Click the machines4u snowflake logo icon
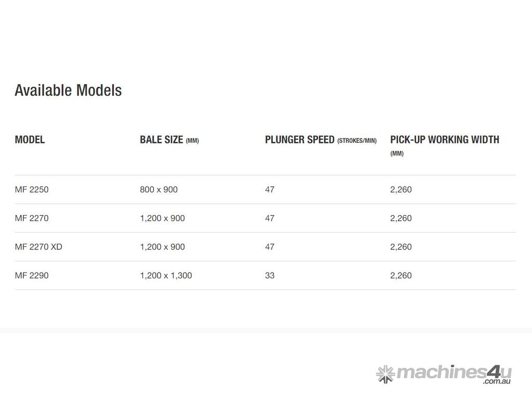Viewport: 532px width, 399px height. (385, 374)
